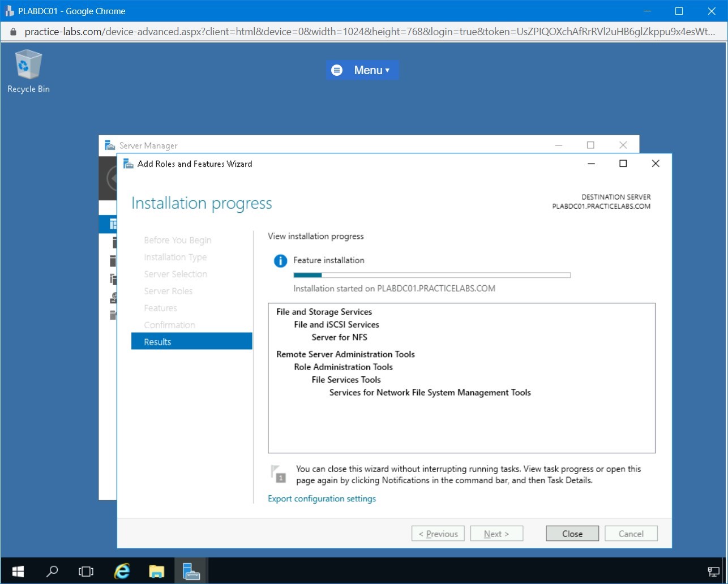This screenshot has height=584, width=728.
Task: Click the Server Manager title bar icon
Action: pos(110,145)
